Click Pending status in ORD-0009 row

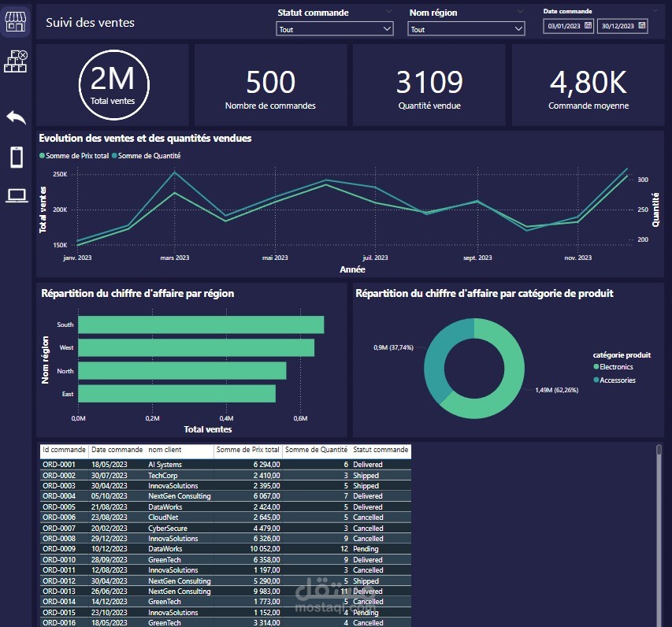[x=366, y=548]
